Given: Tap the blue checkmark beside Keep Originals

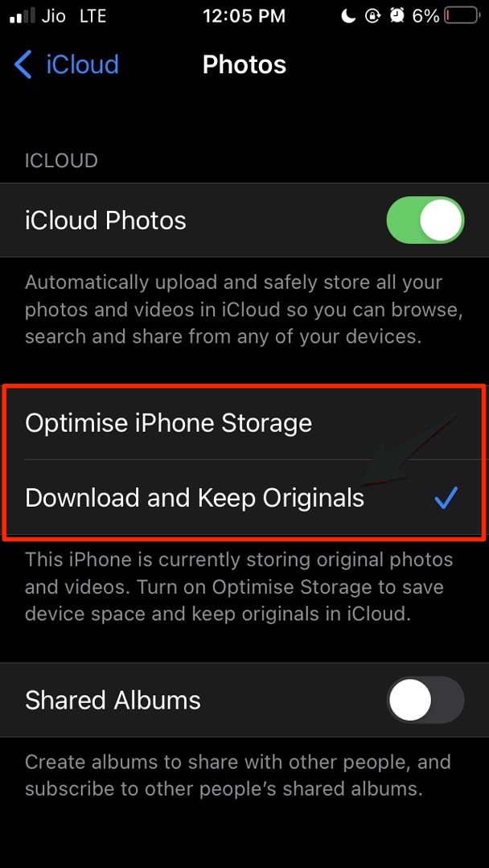Looking at the screenshot, I should click(445, 498).
